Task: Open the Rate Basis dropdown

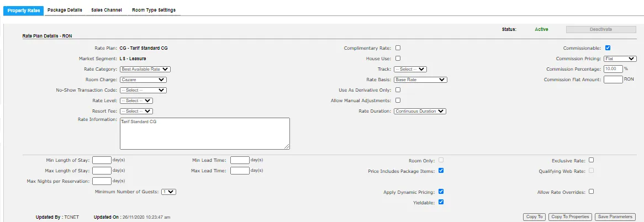Action: pyautogui.click(x=420, y=80)
